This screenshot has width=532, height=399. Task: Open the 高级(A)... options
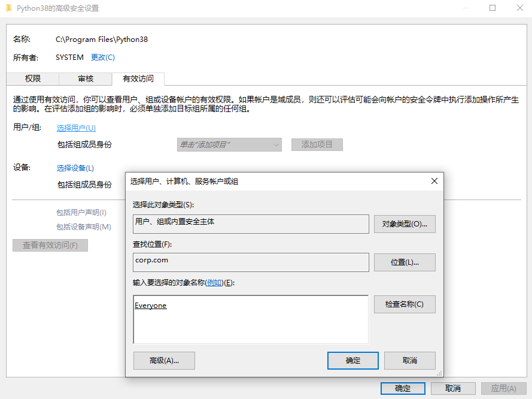coord(164,361)
